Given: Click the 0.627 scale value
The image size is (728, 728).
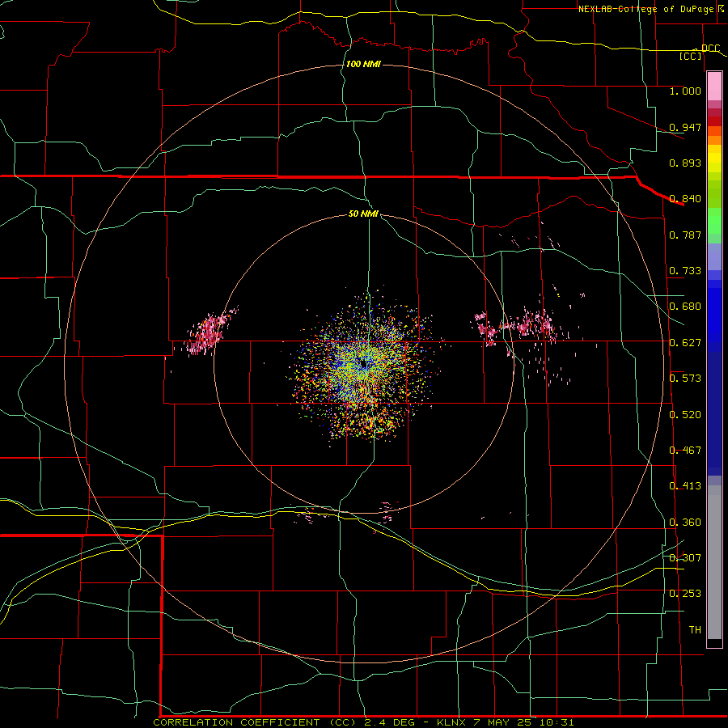Looking at the screenshot, I should click(685, 343).
